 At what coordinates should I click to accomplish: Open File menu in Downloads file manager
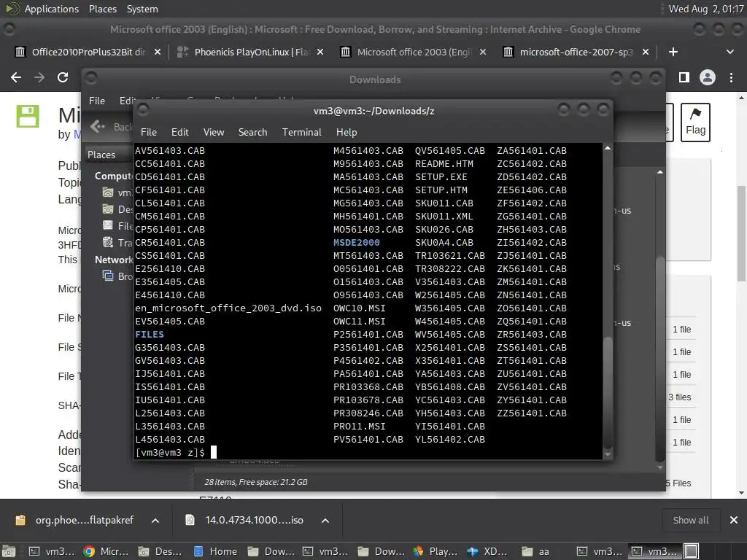(x=97, y=101)
